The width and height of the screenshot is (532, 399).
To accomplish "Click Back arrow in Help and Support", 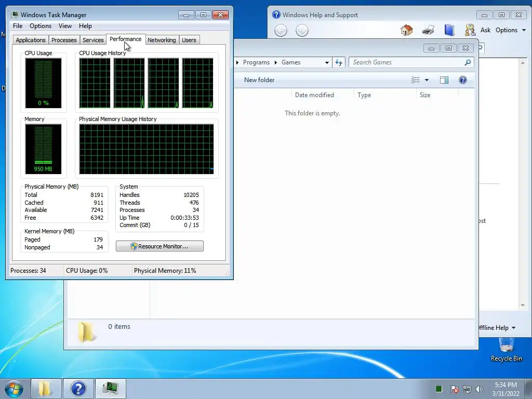I will (281, 31).
